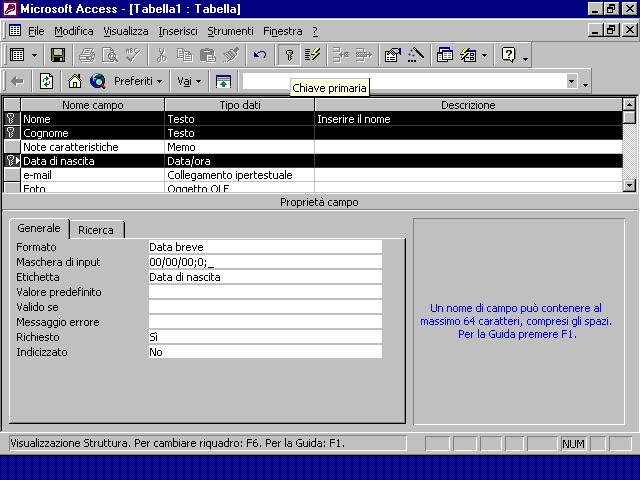Click the Memo data type cell
640x480 pixels.
(239, 147)
